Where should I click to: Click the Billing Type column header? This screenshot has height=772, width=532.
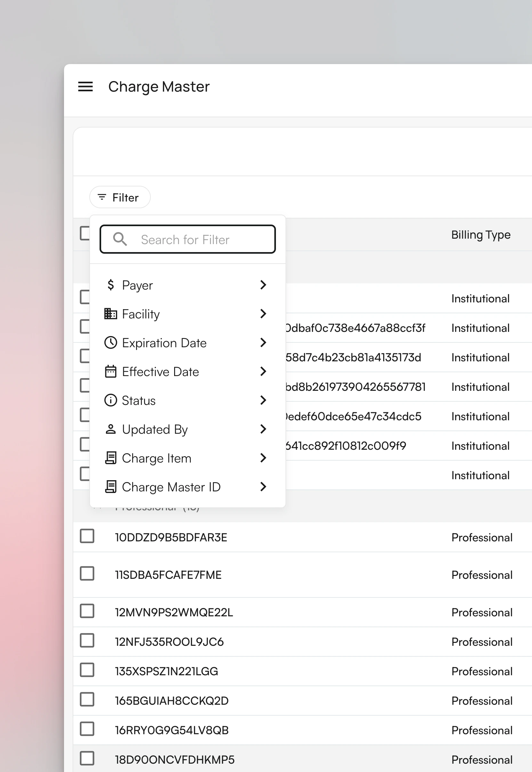point(481,235)
